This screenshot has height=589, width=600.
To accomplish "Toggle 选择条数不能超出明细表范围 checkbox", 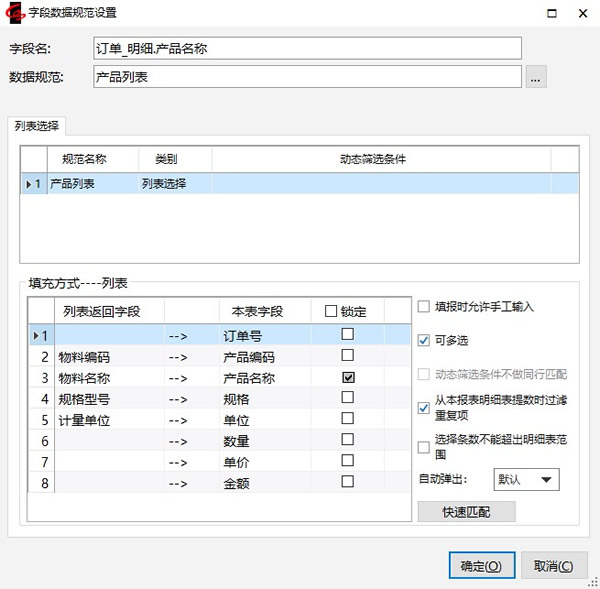I will [x=424, y=447].
